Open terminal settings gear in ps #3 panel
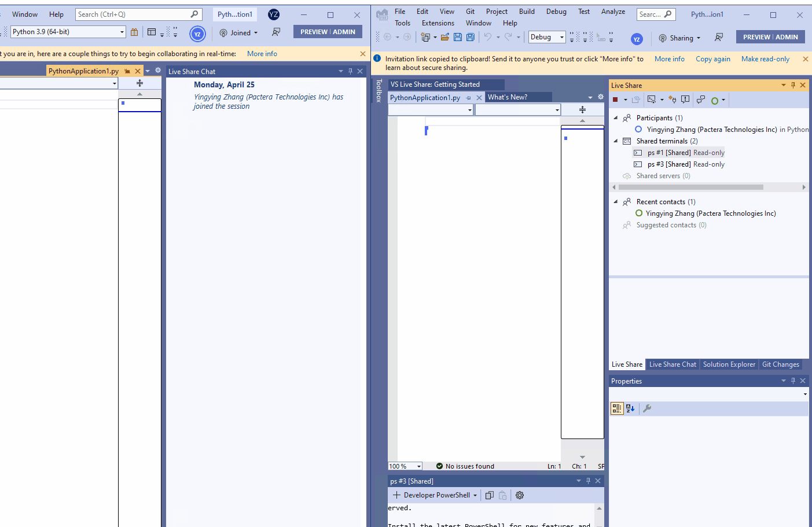 point(520,495)
